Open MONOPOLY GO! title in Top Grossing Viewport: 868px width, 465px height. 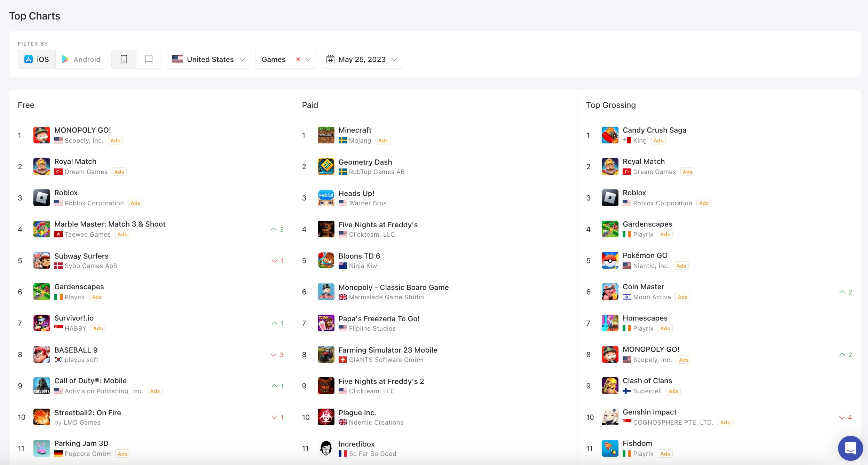[x=651, y=349]
